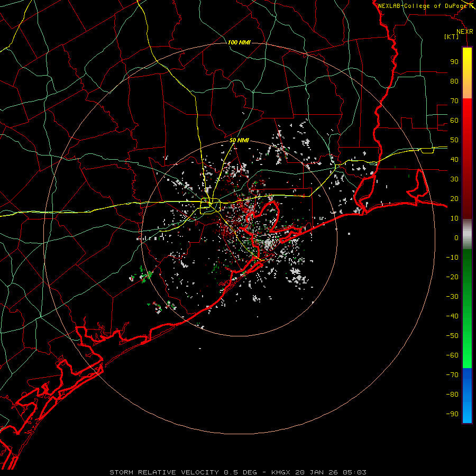The height and width of the screenshot is (476, 476).
Task: Click the -60 value on velocity scale
Action: point(452,355)
